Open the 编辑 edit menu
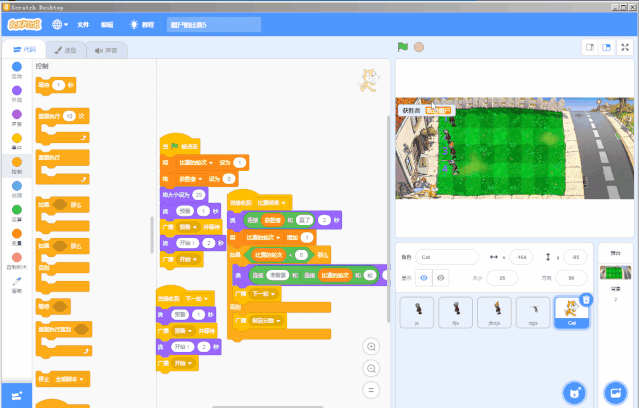This screenshot has height=408, width=639. 107,24
